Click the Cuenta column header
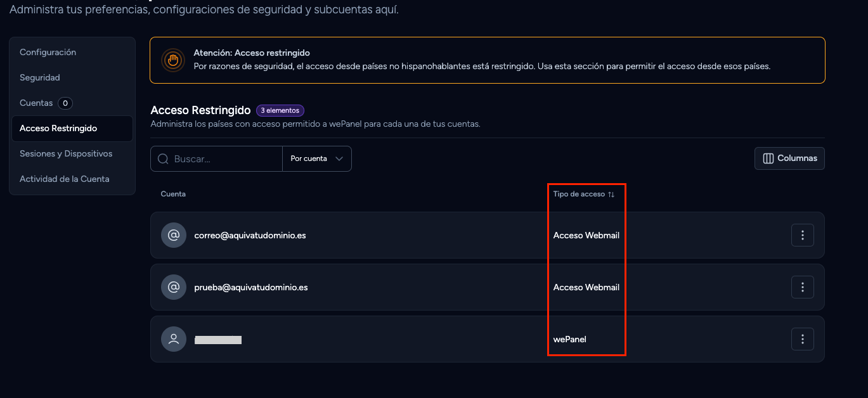 pos(173,194)
